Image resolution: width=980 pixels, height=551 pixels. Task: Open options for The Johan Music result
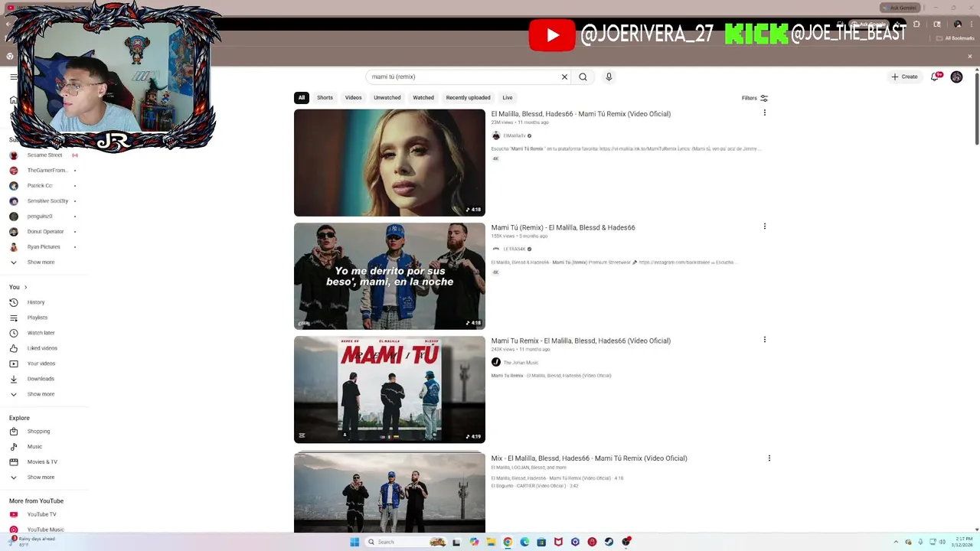point(764,339)
